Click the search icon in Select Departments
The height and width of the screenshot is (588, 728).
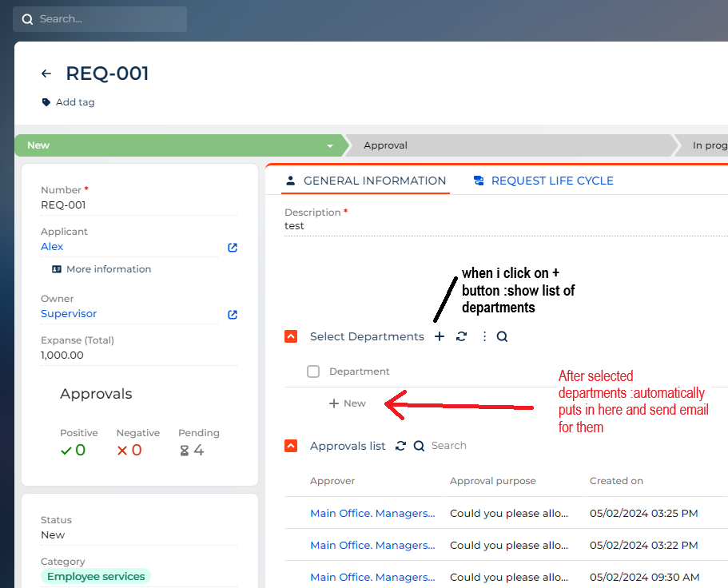pos(502,336)
